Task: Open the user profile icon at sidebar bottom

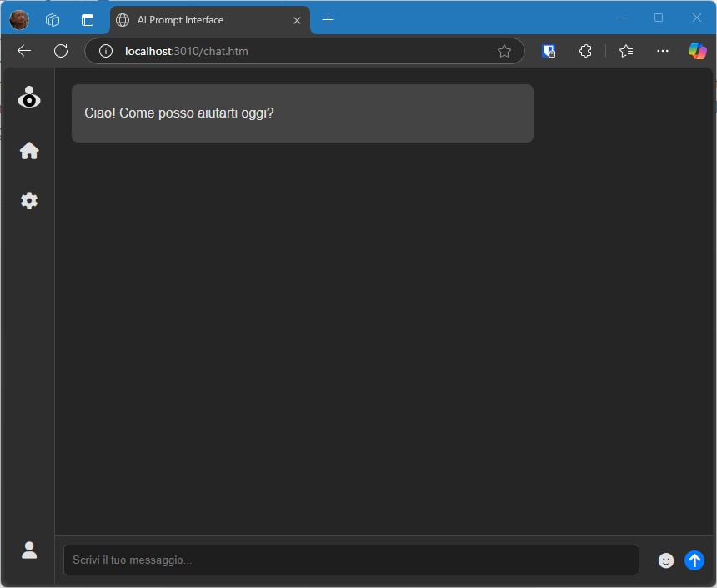Action: (x=29, y=550)
